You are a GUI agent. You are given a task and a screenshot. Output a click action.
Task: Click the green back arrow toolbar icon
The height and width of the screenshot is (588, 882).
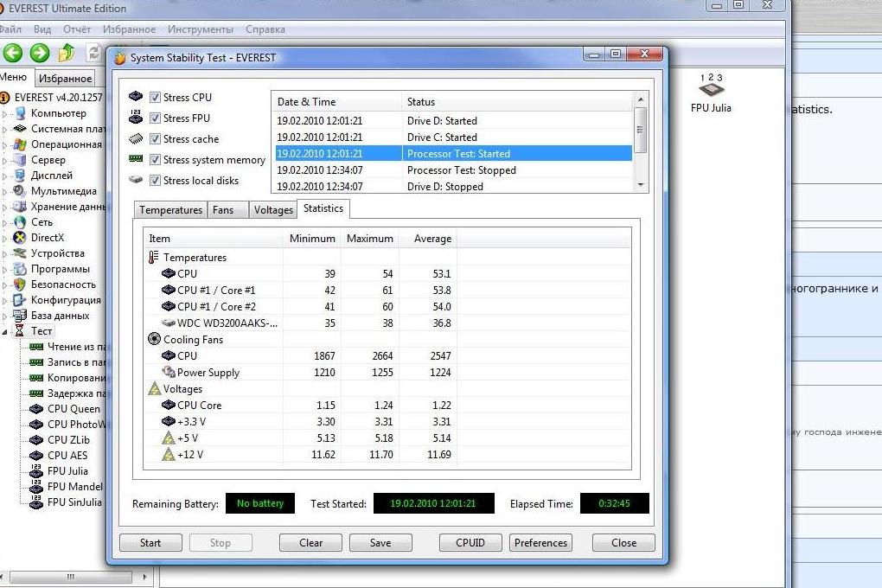point(12,54)
